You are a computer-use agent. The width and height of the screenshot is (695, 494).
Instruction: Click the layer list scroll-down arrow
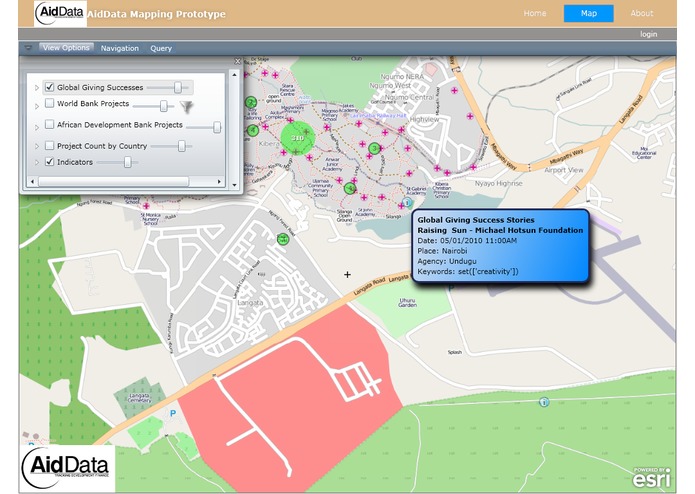coord(234,185)
